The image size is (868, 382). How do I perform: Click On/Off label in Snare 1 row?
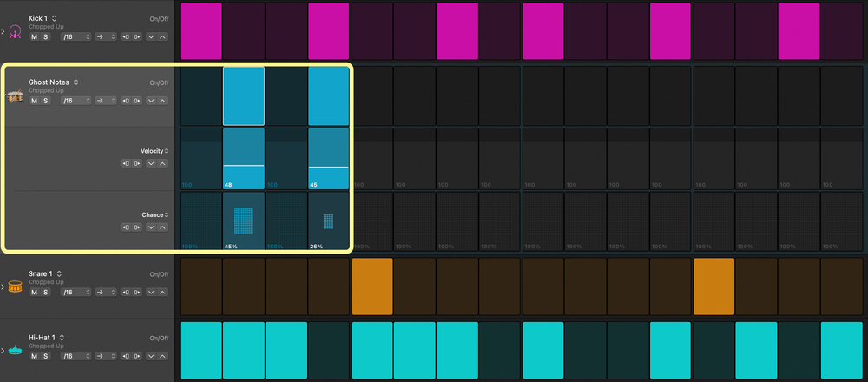[159, 274]
